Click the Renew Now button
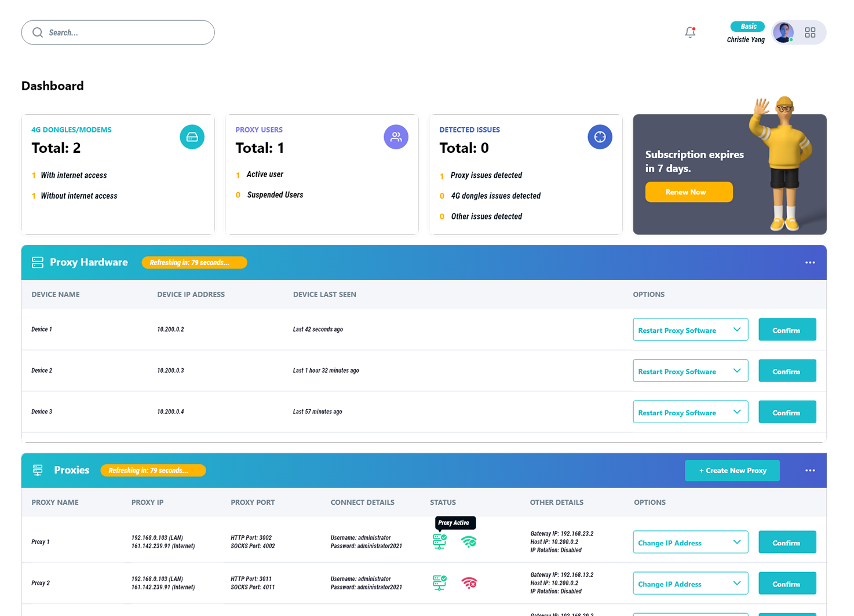 pyautogui.click(x=689, y=192)
